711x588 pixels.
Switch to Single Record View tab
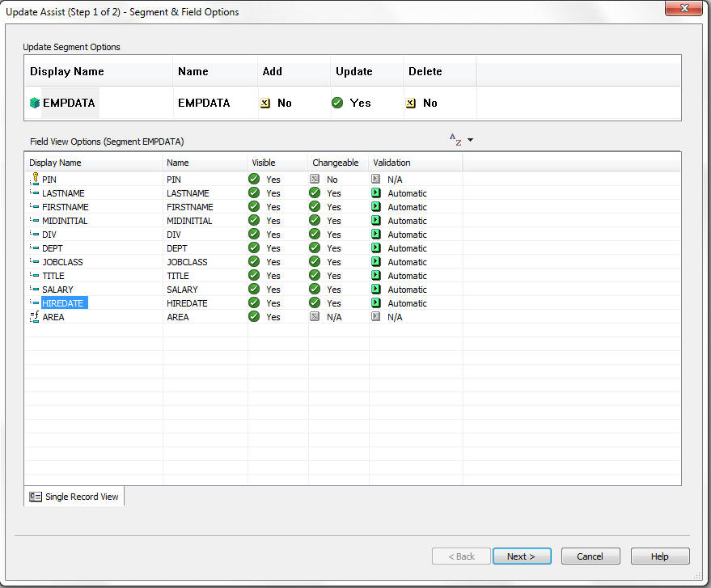[74, 497]
